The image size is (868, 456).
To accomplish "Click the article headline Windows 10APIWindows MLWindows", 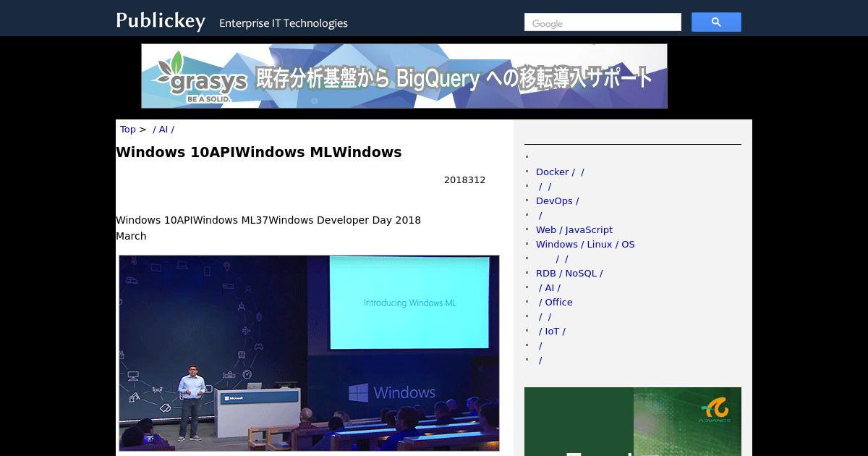I will pyautogui.click(x=259, y=152).
